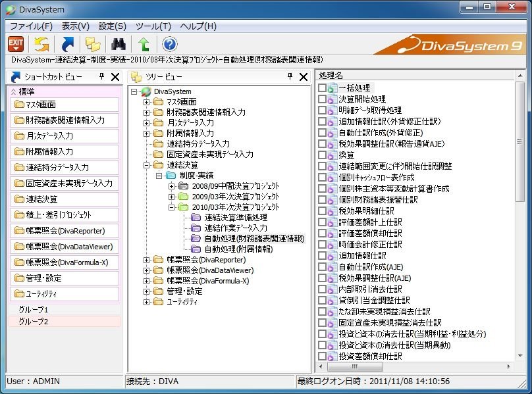
Task: Check the 一括処理 checkbox
Action: point(323,88)
